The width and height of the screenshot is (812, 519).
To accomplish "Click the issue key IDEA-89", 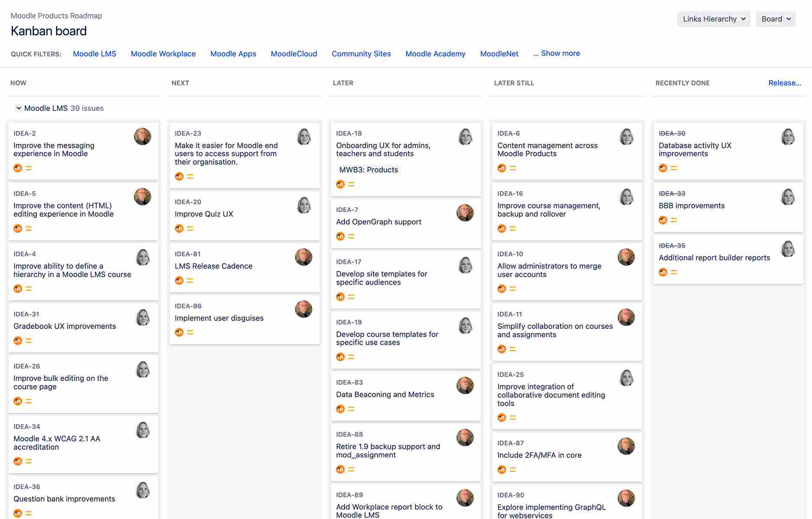I will (349, 495).
